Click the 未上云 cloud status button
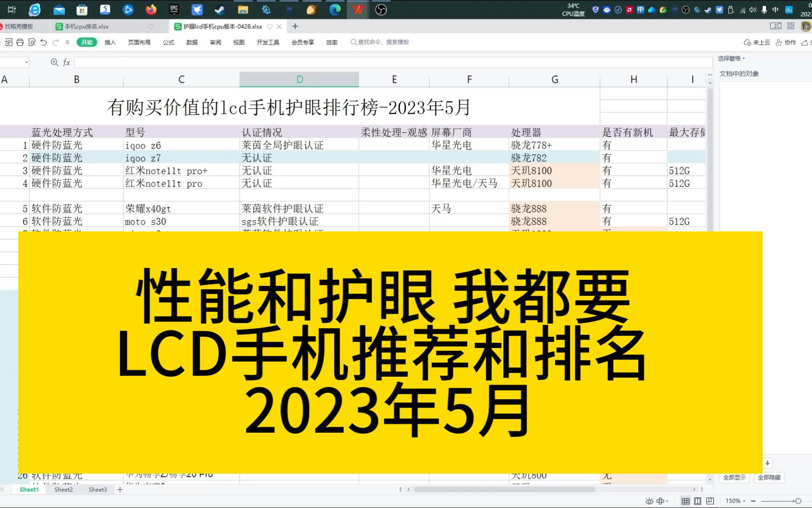This screenshot has height=508, width=812. 757,42
